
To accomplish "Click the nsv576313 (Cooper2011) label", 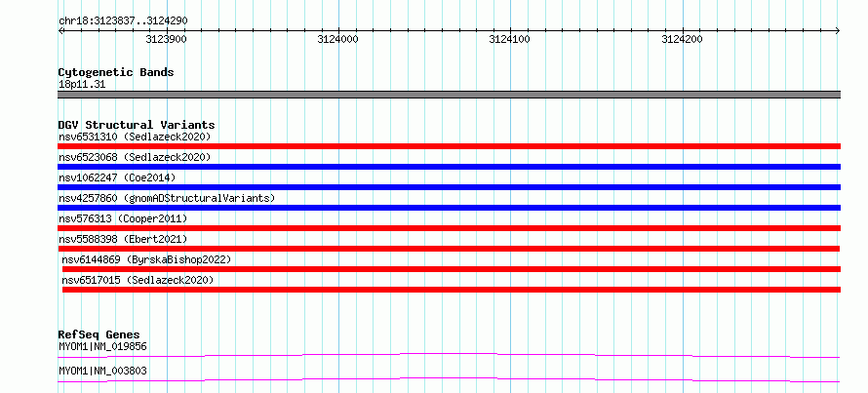I will (123, 218).
